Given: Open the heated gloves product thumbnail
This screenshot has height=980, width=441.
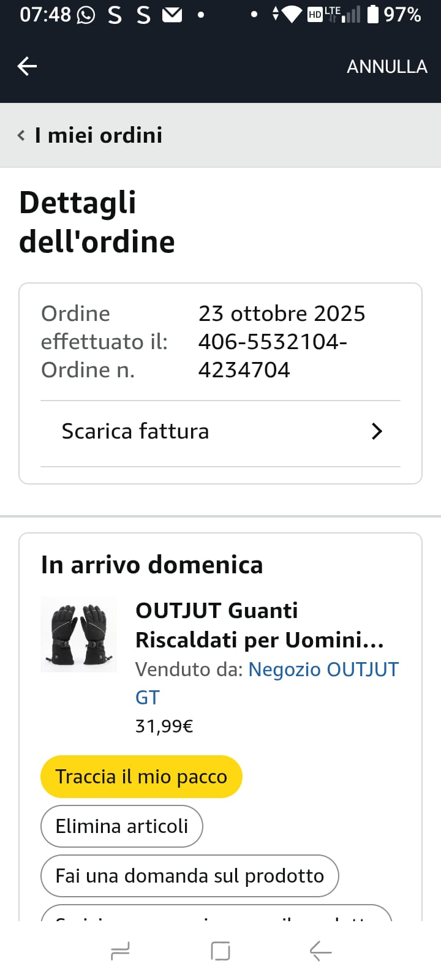Looking at the screenshot, I should click(x=78, y=635).
